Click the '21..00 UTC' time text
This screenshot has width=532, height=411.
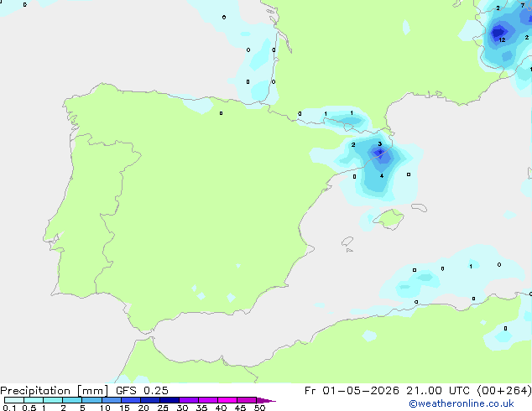click(439, 391)
